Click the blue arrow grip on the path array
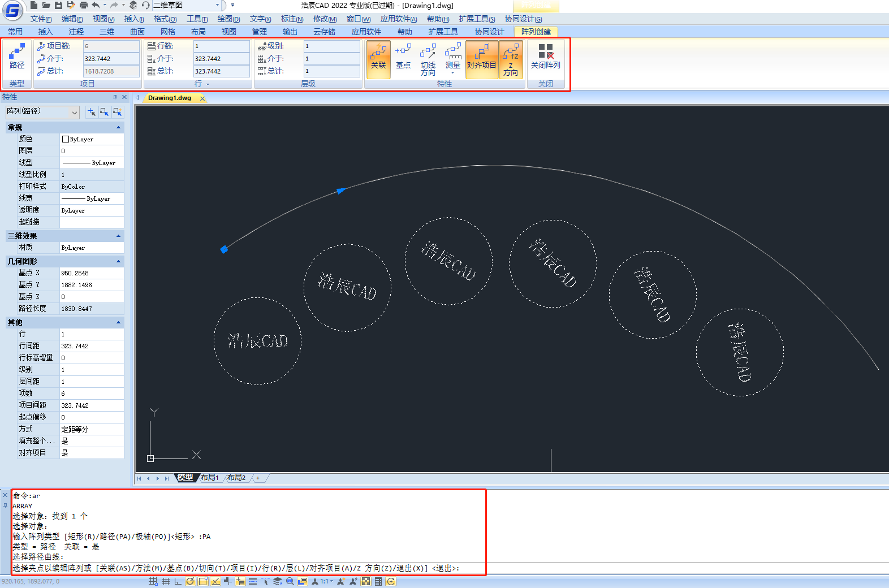889x588 pixels. point(341,191)
